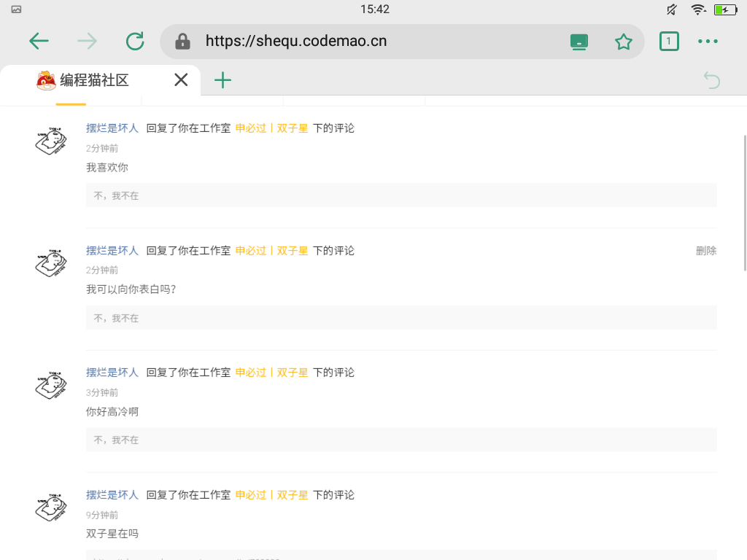This screenshot has width=747, height=560.
Task: Open the three-dot browser menu
Action: (x=708, y=42)
